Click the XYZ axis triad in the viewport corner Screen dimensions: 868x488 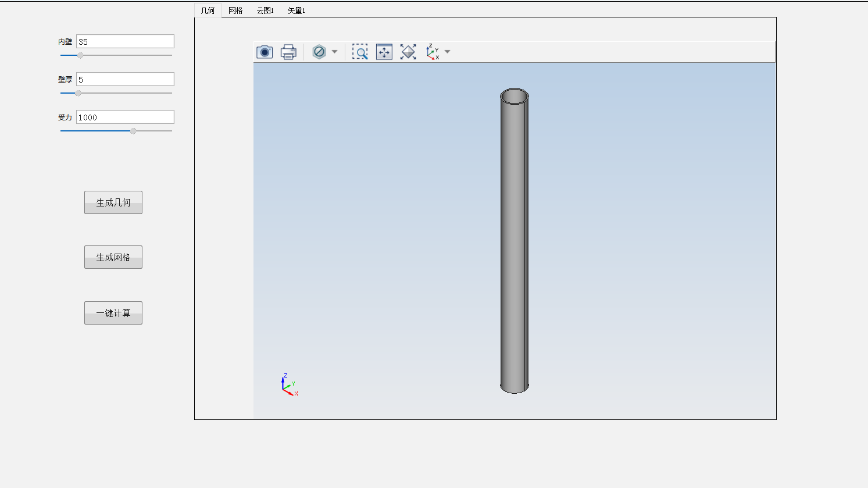(x=290, y=385)
